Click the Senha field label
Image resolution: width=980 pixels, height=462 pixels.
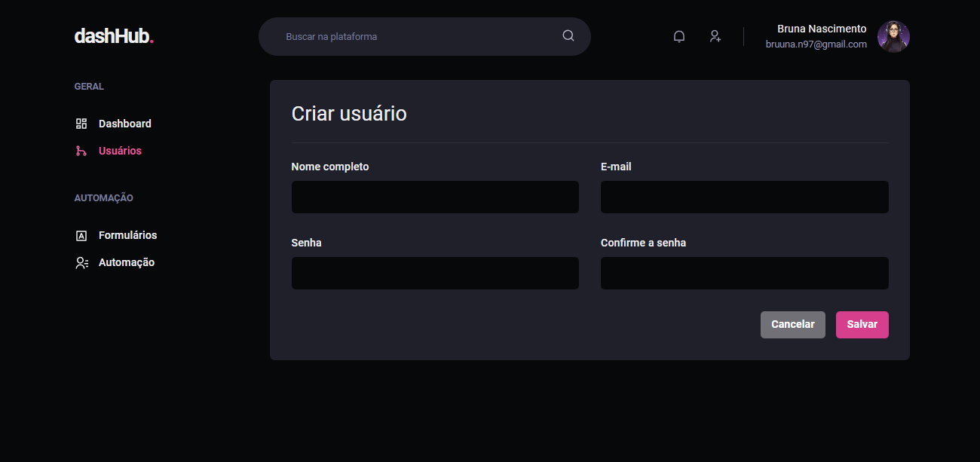click(x=307, y=243)
